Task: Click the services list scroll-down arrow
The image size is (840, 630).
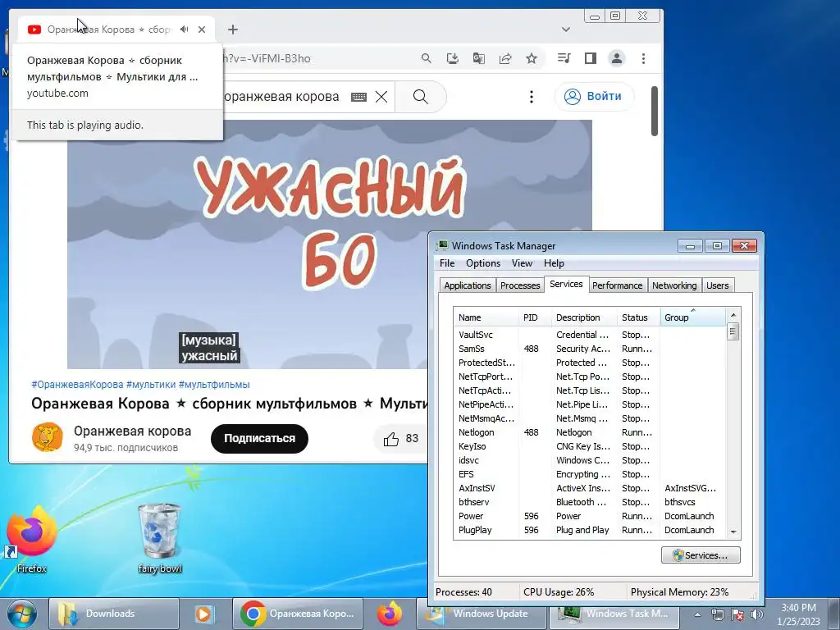Action: pos(733,532)
